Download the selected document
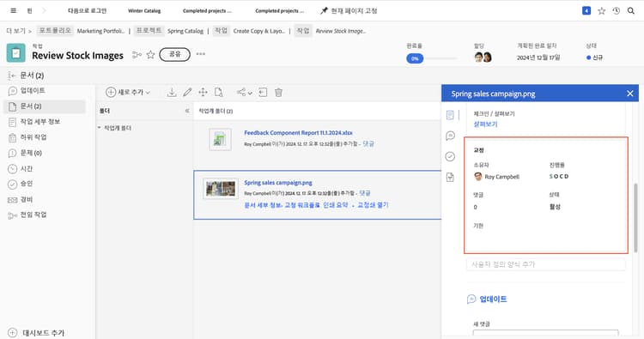Viewport: 644px width, 339px height. click(x=172, y=93)
